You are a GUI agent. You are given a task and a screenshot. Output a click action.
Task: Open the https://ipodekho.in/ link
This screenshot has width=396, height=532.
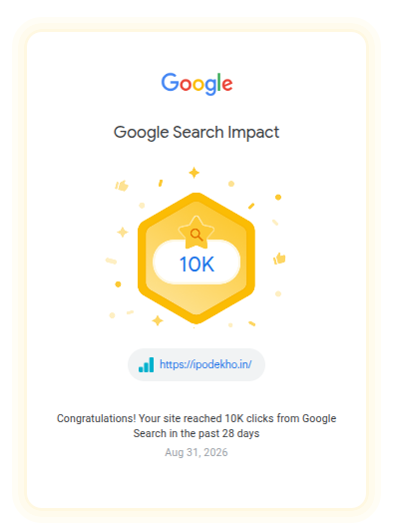coord(205,364)
